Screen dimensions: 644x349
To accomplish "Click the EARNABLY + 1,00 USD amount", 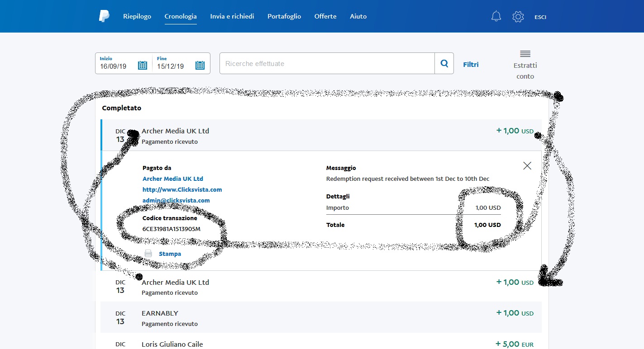I will click(x=515, y=313).
